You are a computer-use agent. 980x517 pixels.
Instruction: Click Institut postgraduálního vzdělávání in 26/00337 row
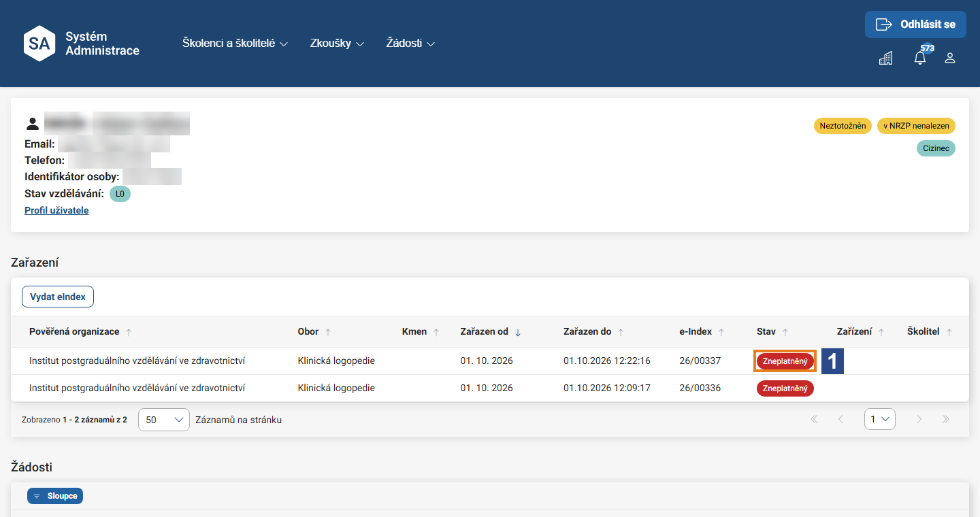(137, 361)
